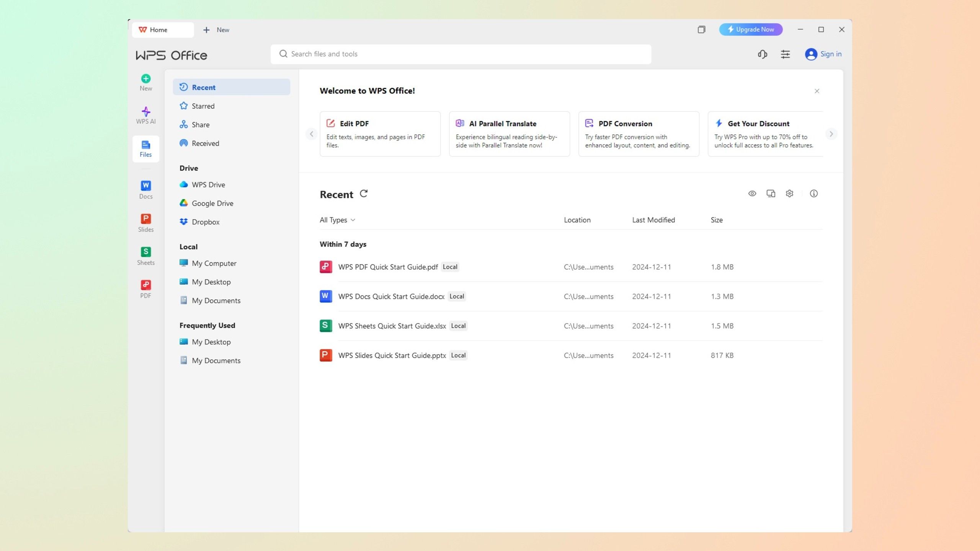Click the Word icon for Docs Quick Start Guide
The width and height of the screenshot is (980, 551).
326,296
